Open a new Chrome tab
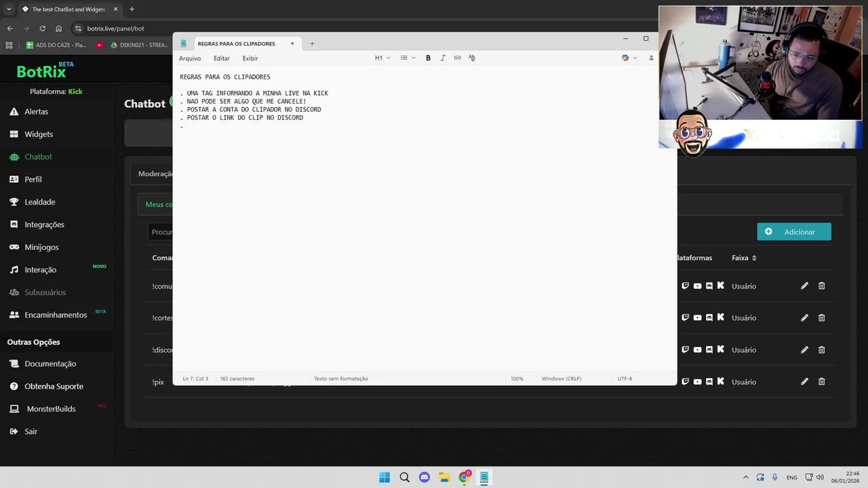 pyautogui.click(x=132, y=9)
